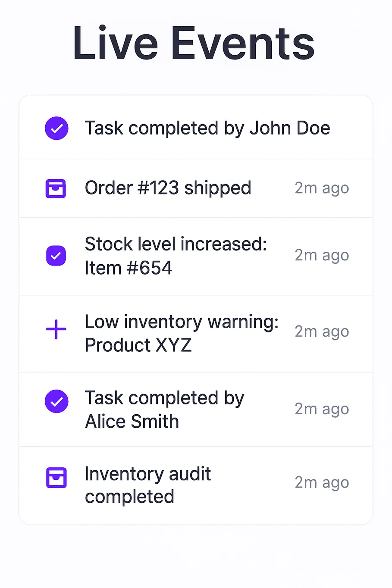392x588 pixels.
Task: Click the 'Stock level increased:' text line
Action: point(176,244)
